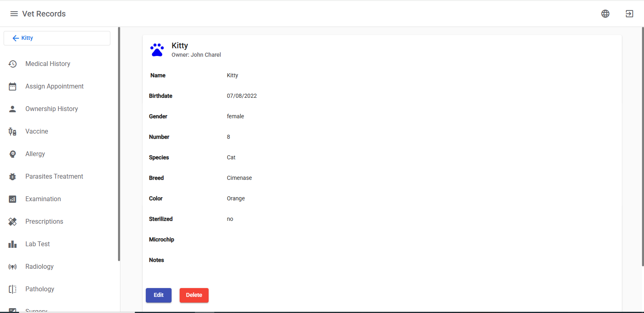Click the back arrow beside Kitty
The height and width of the screenshot is (313, 644).
[16, 38]
